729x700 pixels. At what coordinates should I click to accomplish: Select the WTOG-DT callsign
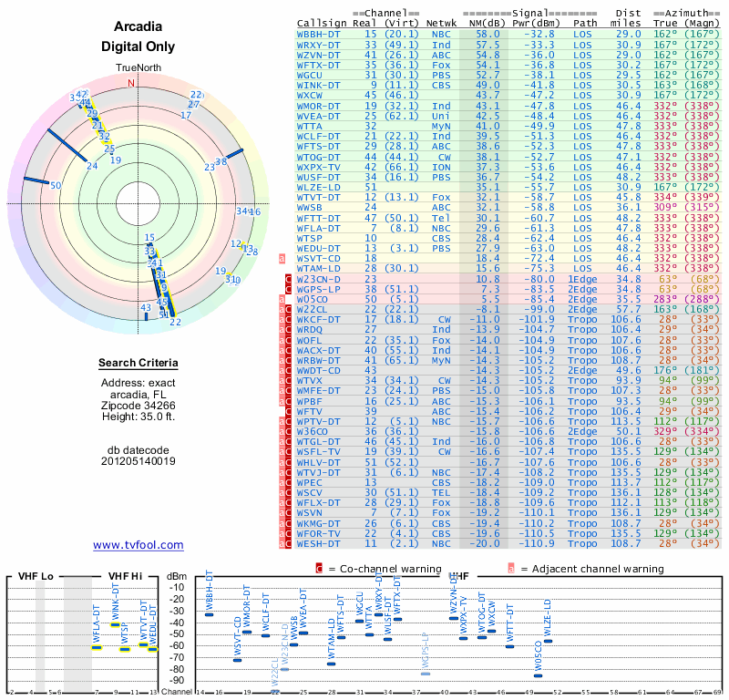point(318,157)
